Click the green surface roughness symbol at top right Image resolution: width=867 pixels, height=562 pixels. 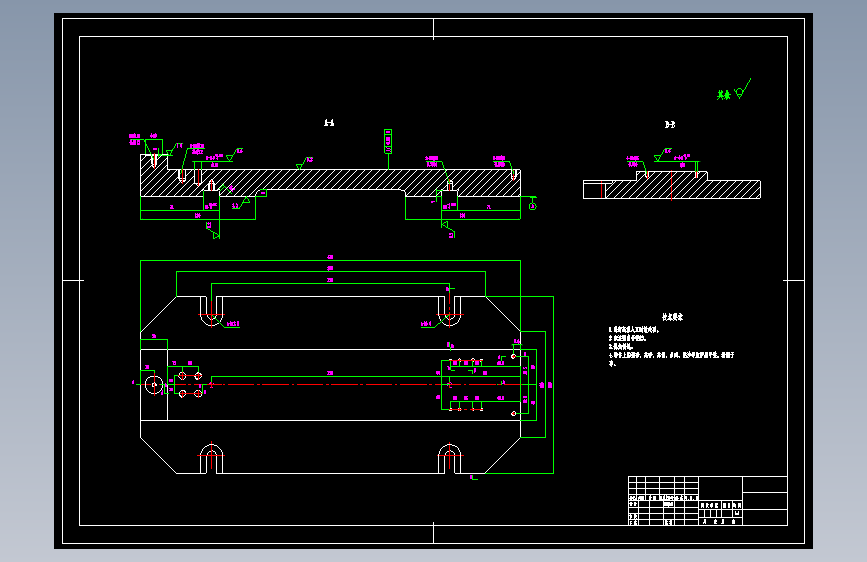[738, 93]
